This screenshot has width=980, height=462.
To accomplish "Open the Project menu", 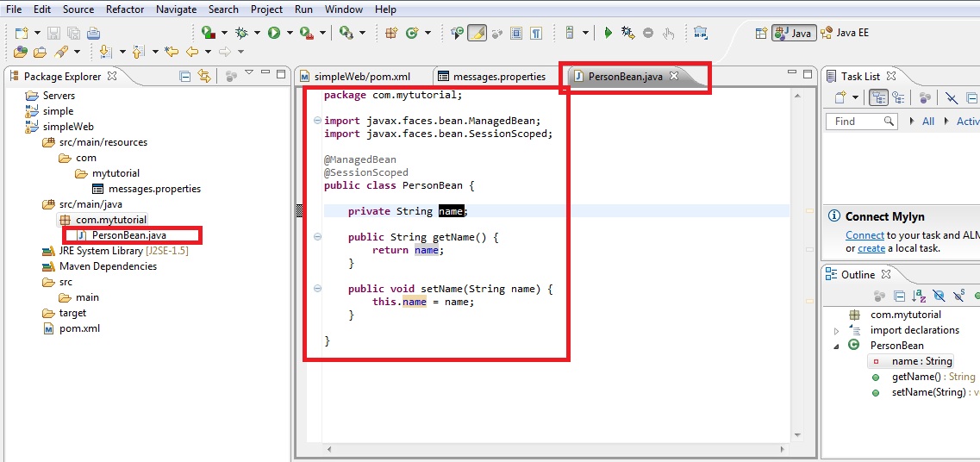I will 266,9.
